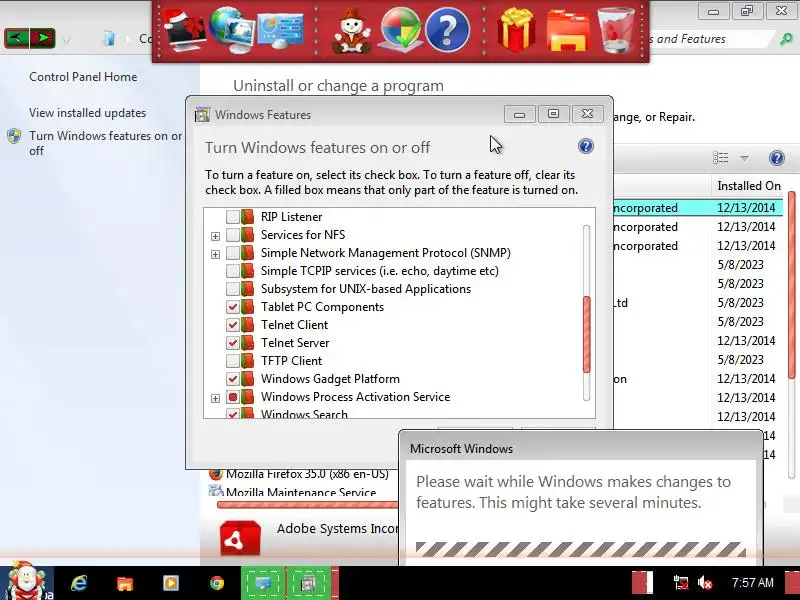Open Control Panel Home link

pyautogui.click(x=83, y=77)
